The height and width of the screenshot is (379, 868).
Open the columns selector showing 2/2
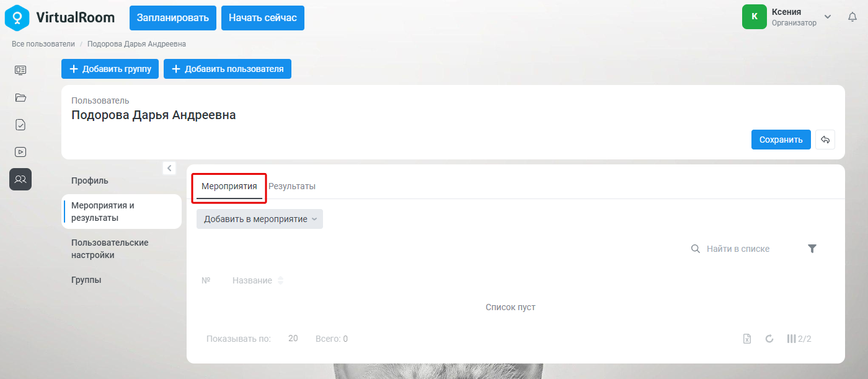point(799,339)
